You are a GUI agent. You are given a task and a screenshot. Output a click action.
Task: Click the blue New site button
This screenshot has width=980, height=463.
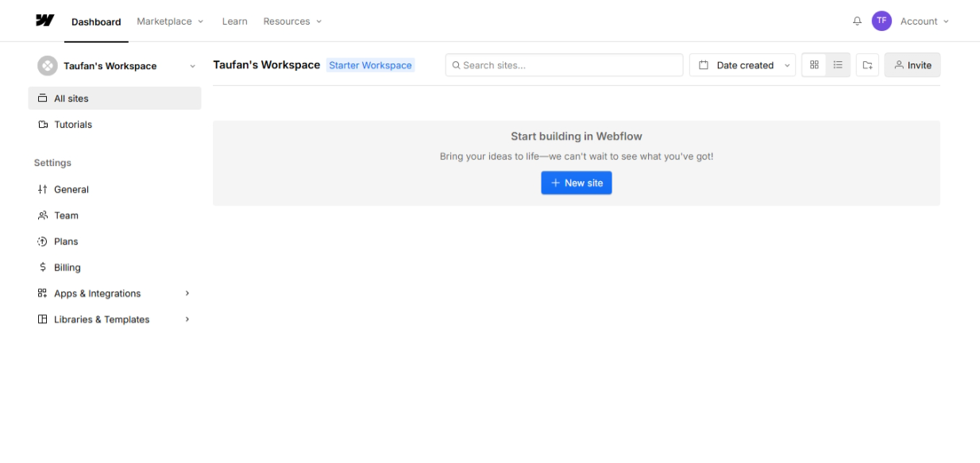(x=577, y=183)
